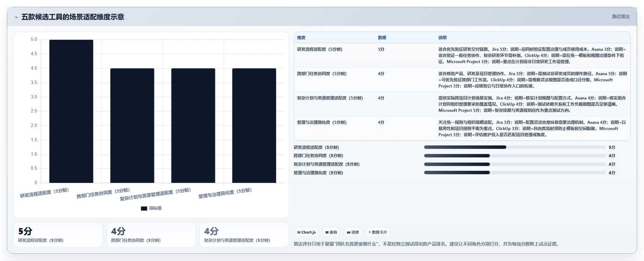The height and width of the screenshot is (261, 644).
Task: Click the description starting 适合核验产品、研发及项目管理协作
Action: [x=532, y=80]
